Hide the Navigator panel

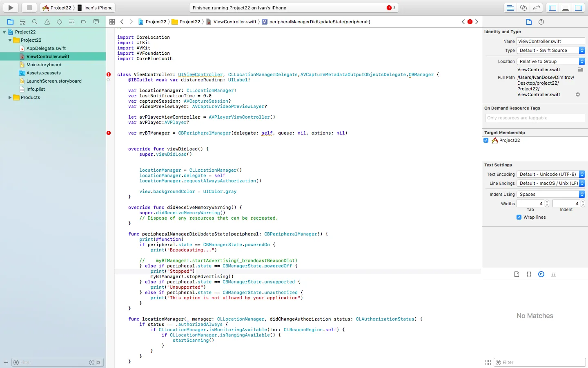[x=552, y=8]
